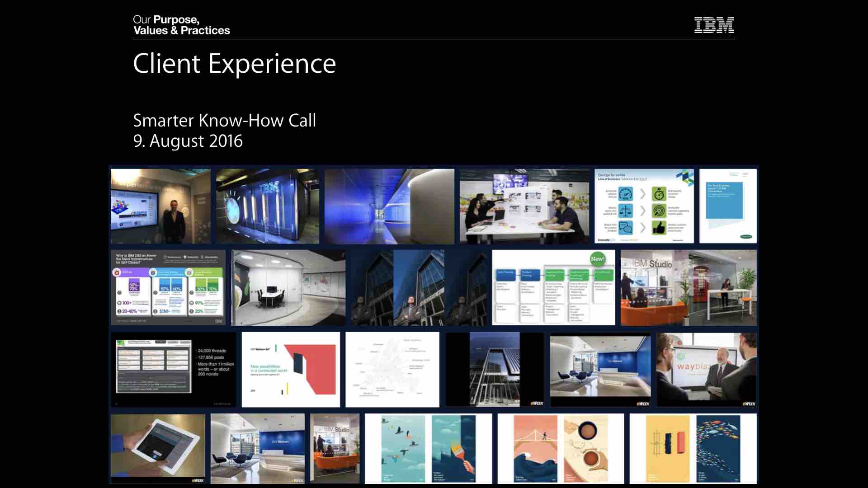Open the team meeting around whiteboard photo
The width and height of the screenshot is (868, 488).
coord(524,206)
